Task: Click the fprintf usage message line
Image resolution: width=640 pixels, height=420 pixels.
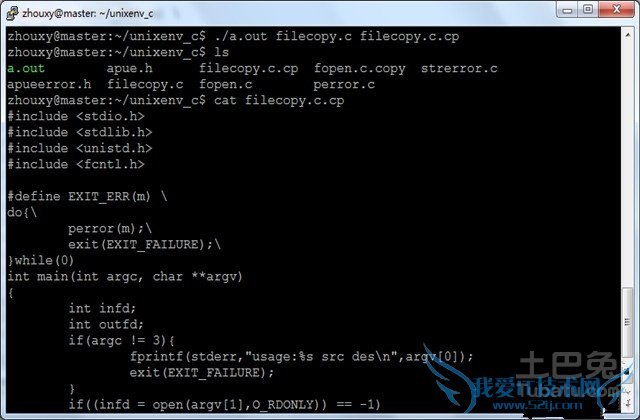Action: (x=301, y=357)
